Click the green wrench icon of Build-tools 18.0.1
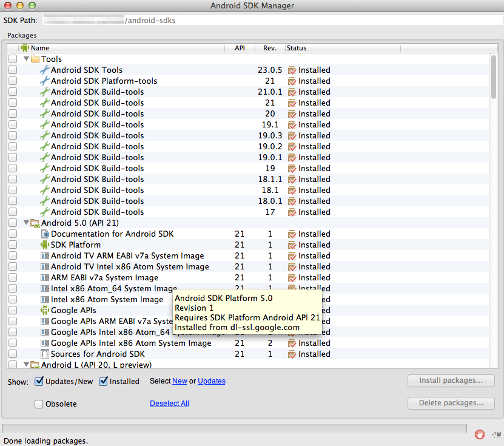The height and width of the screenshot is (446, 504). 45,201
